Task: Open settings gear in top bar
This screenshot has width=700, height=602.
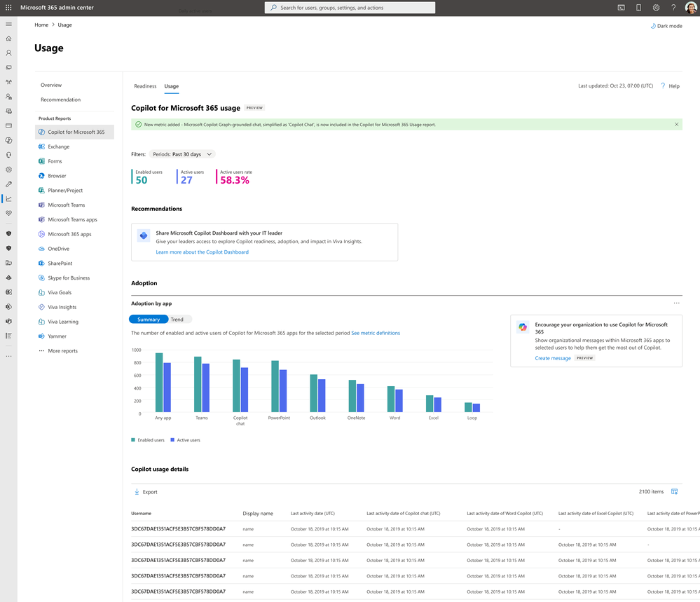Action: coord(656,8)
